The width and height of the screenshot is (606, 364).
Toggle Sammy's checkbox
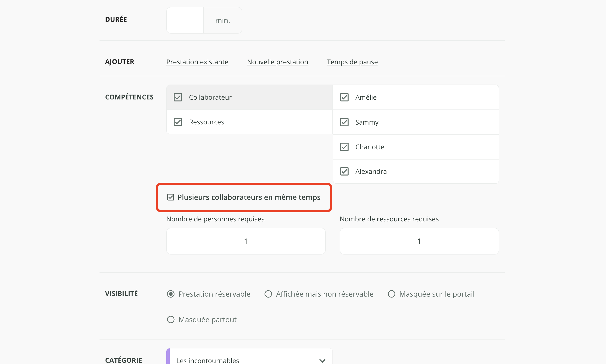344,122
